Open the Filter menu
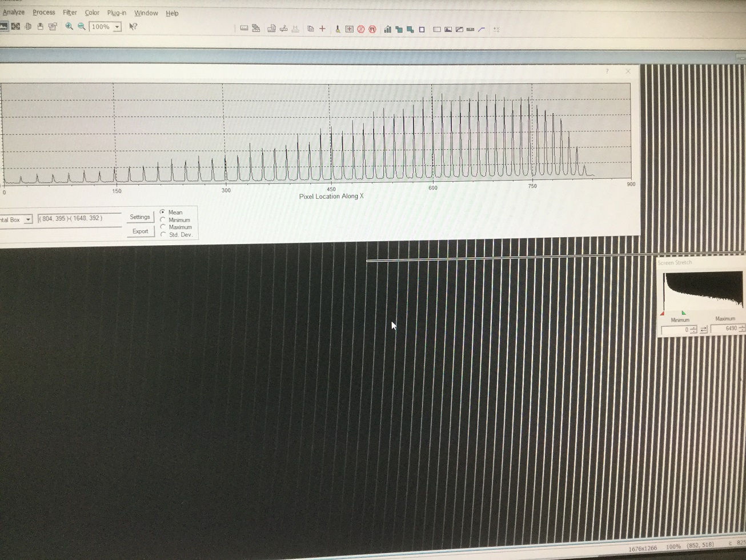746x560 pixels. [70, 13]
